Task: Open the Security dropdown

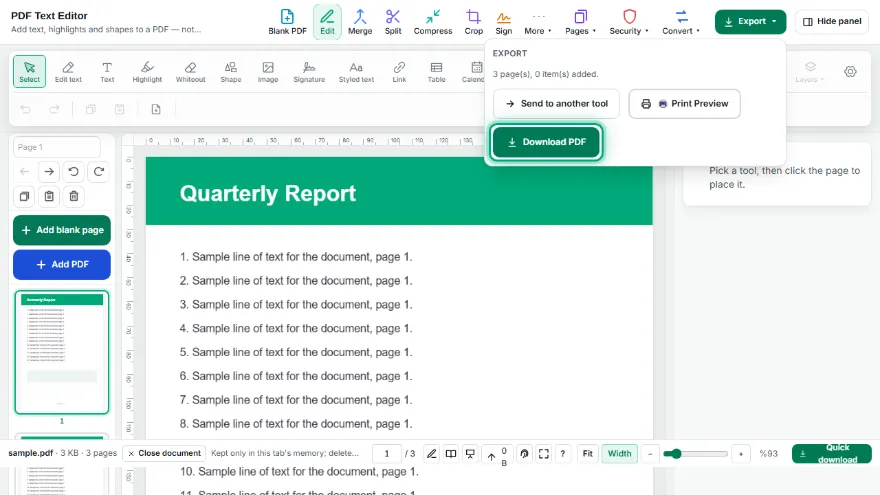Action: click(x=629, y=22)
